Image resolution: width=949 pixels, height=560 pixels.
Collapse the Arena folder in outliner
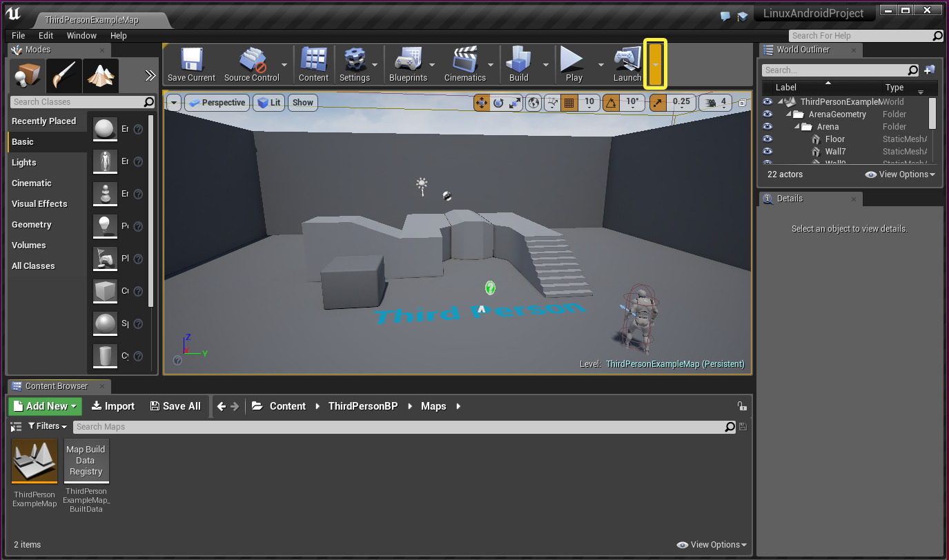point(797,127)
